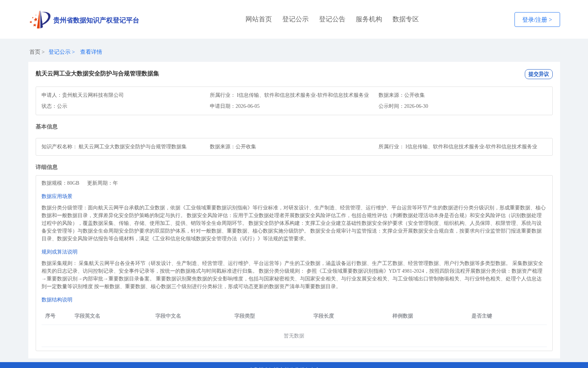Click the 序号 column header

pos(50,316)
